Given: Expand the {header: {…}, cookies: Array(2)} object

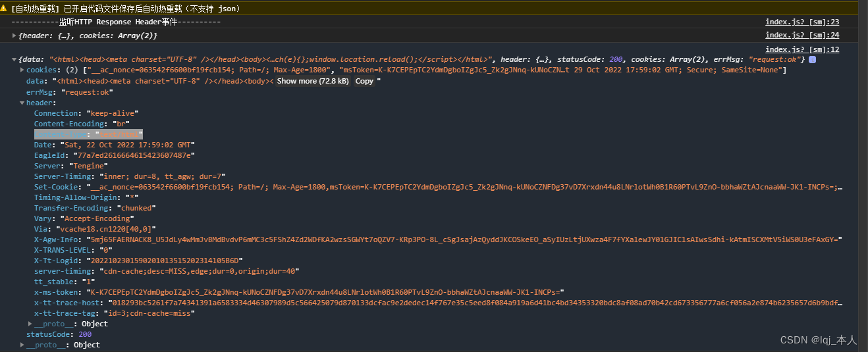Looking at the screenshot, I should pyautogui.click(x=15, y=35).
